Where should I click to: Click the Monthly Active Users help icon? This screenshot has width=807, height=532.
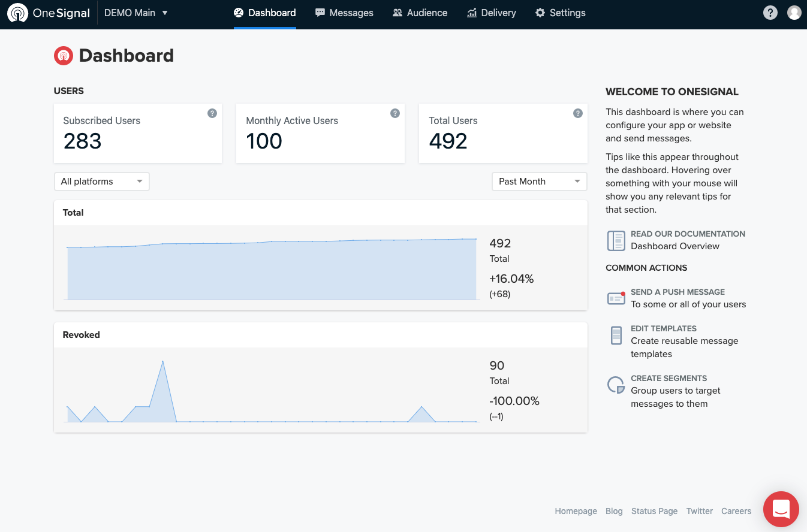pyautogui.click(x=395, y=113)
